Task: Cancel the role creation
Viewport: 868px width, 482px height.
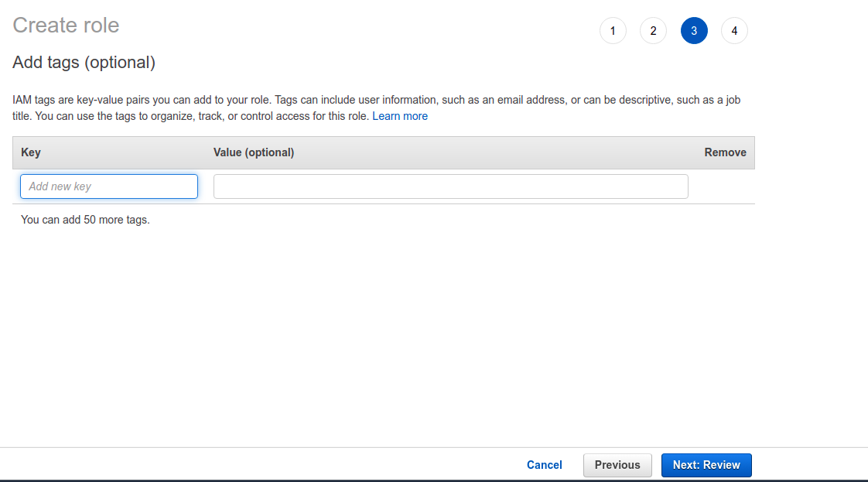Action: pos(544,465)
